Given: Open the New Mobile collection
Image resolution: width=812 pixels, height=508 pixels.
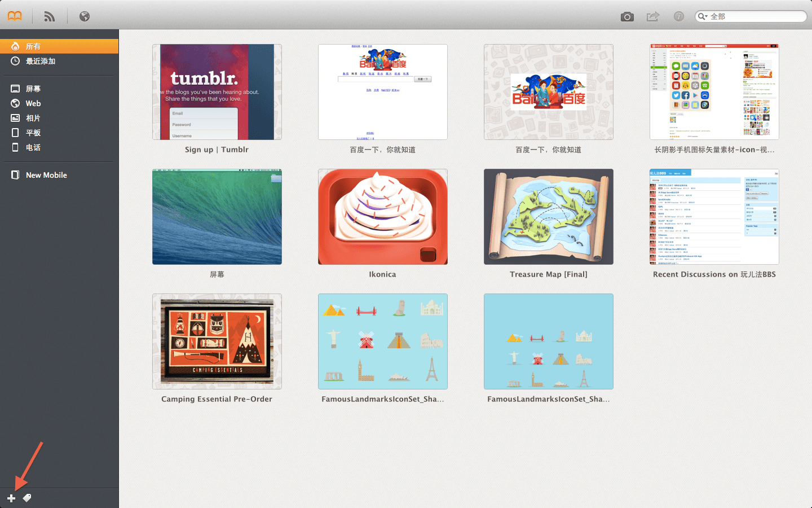Looking at the screenshot, I should point(46,175).
